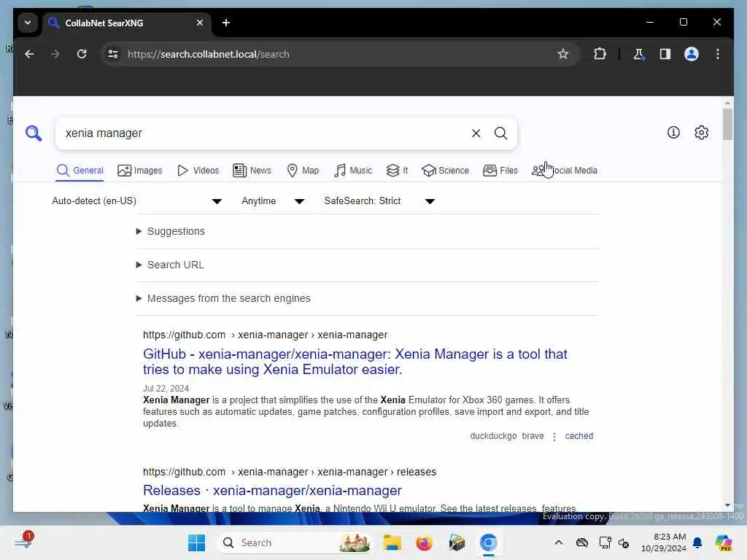Switch to the Science category
This screenshot has width=747, height=560.
pyautogui.click(x=446, y=171)
